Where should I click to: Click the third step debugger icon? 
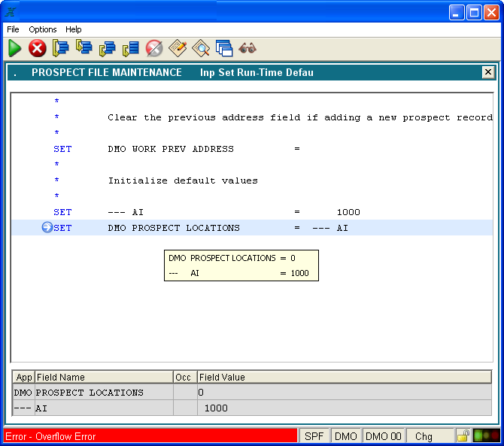(108, 48)
